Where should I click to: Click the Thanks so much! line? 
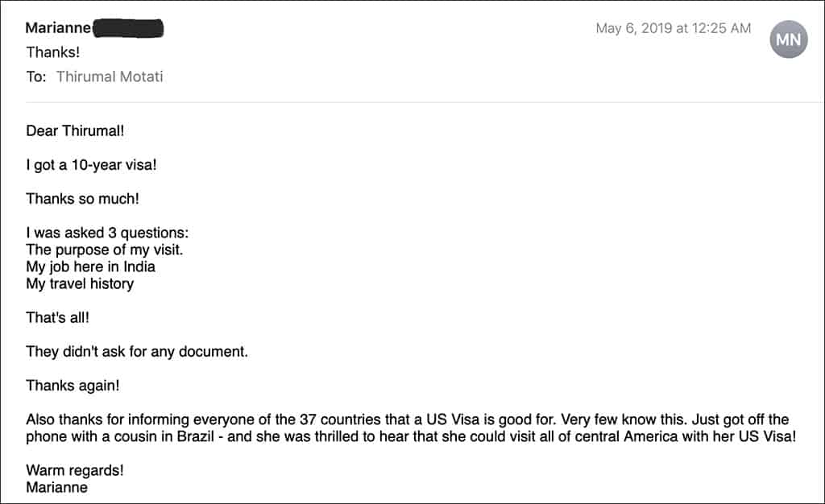click(x=83, y=199)
